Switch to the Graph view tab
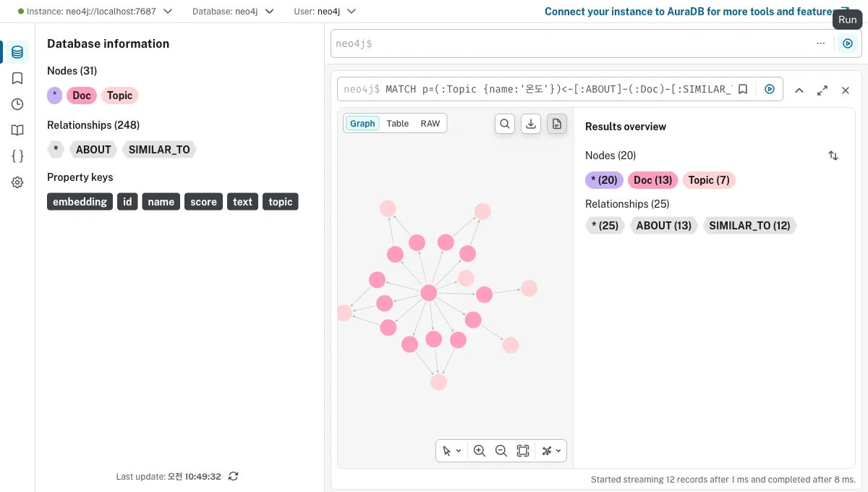This screenshot has width=868, height=492. click(362, 124)
